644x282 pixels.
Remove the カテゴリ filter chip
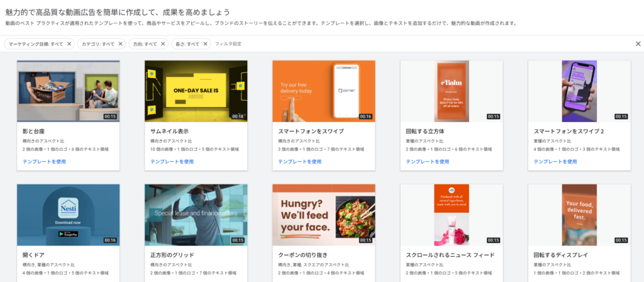point(121,44)
